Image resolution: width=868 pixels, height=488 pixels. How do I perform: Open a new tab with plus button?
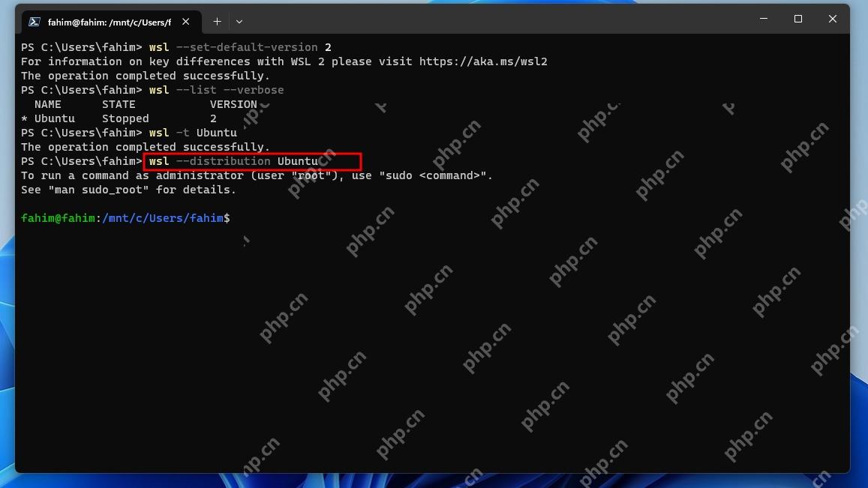click(x=217, y=22)
